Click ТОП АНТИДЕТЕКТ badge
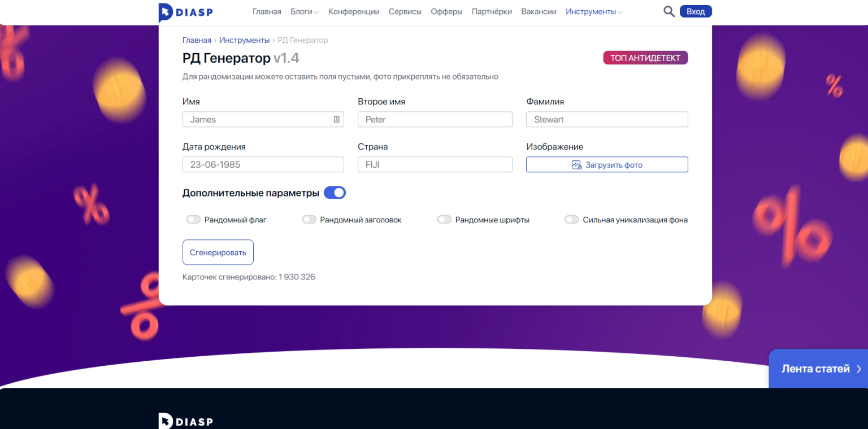This screenshot has height=429, width=868. [x=645, y=58]
